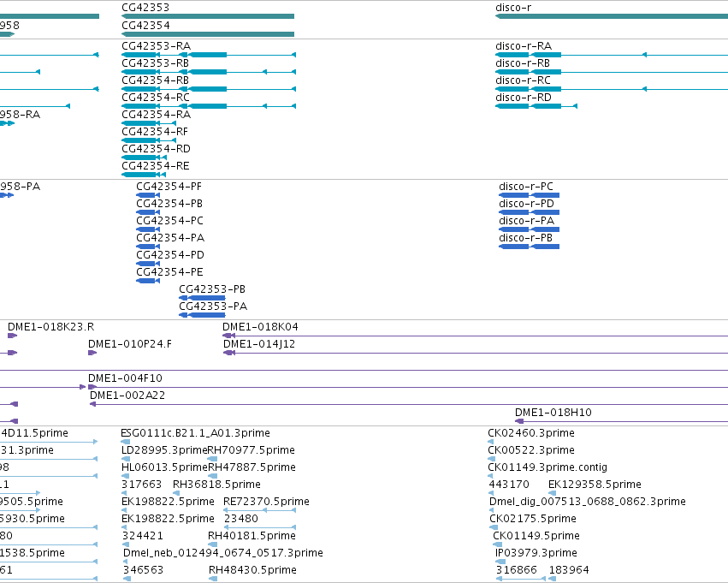Select feature 316866
Screen dimensions: 728x583
point(517,570)
